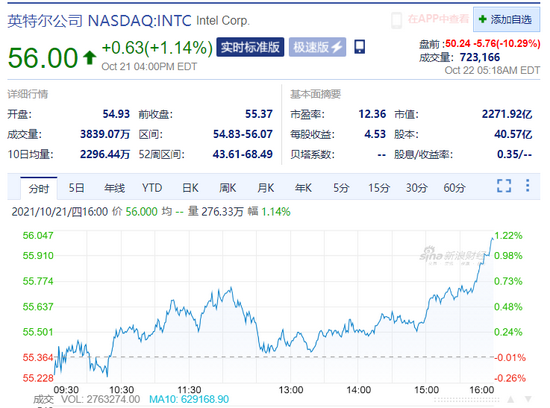Click VOL: 2763274.00 label
The image size is (550, 408).
tap(100, 399)
